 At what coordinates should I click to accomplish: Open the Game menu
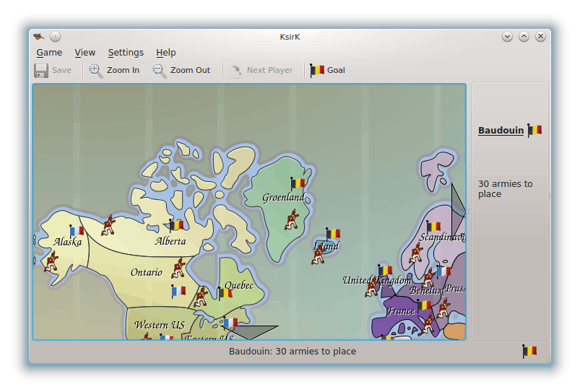click(x=49, y=52)
